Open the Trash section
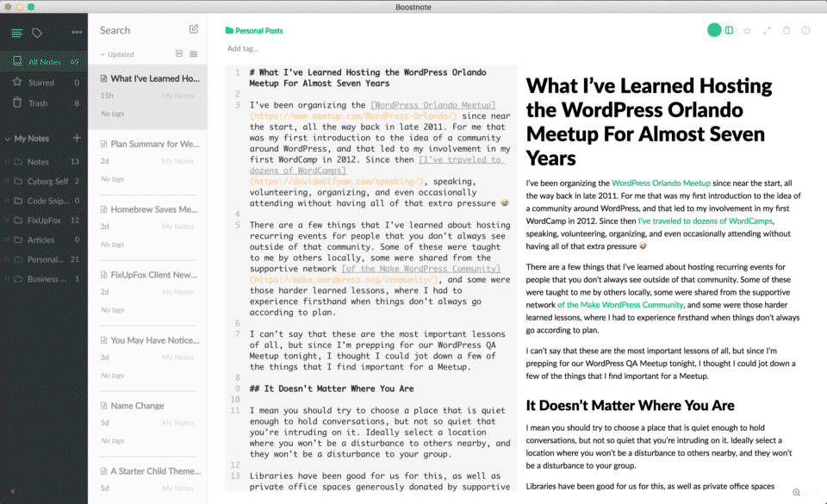This screenshot has width=827, height=504. (x=44, y=103)
